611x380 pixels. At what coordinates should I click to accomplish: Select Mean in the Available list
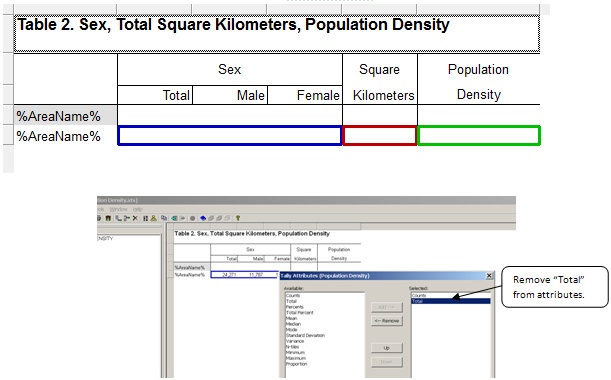click(291, 318)
